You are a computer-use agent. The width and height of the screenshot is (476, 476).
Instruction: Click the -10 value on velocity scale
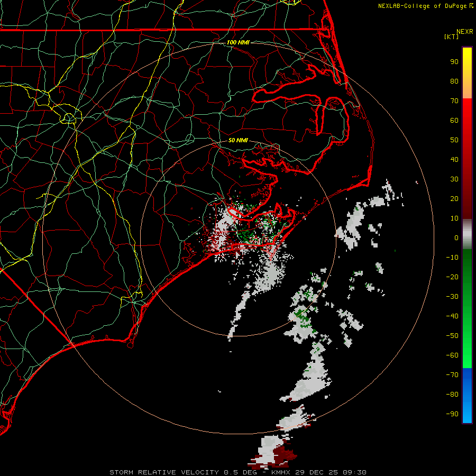(452, 258)
